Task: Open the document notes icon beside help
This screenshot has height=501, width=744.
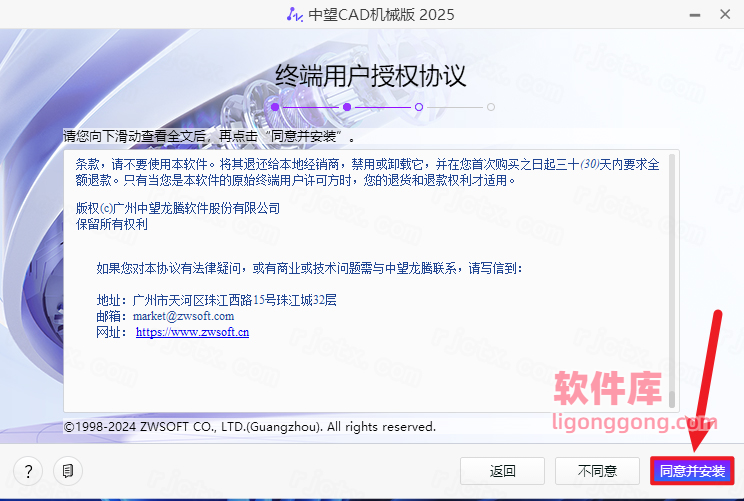Action: 68,471
